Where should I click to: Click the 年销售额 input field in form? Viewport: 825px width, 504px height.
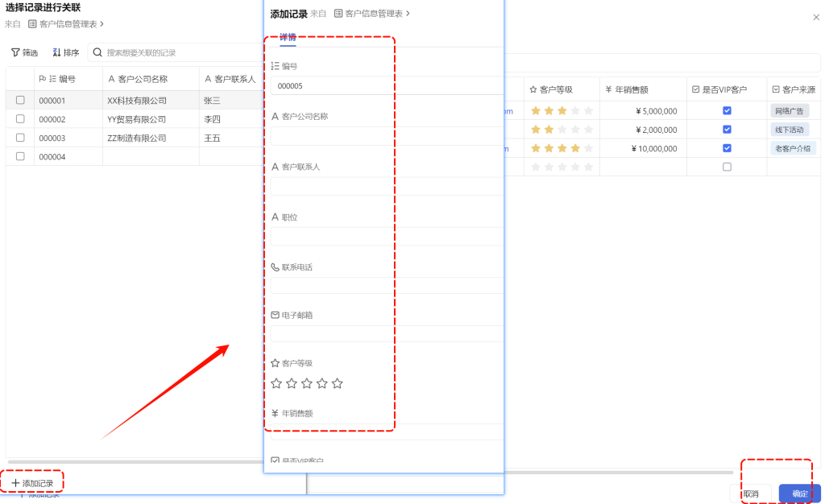pyautogui.click(x=387, y=432)
